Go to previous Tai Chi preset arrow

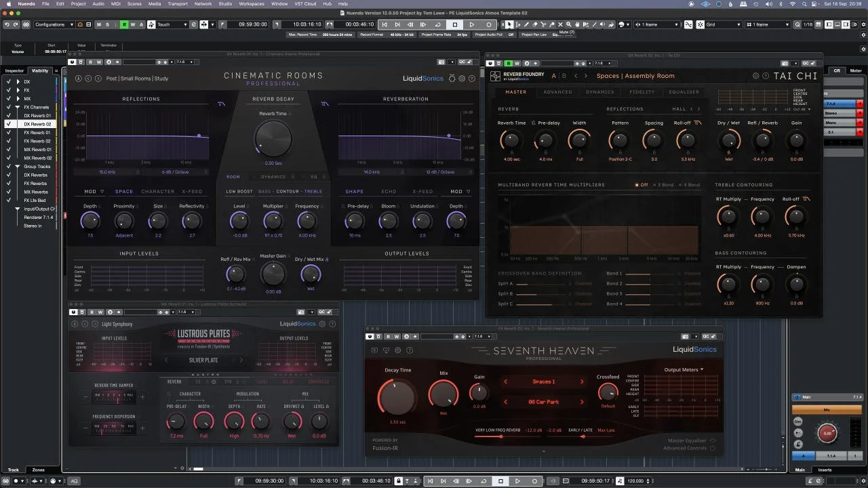pyautogui.click(x=576, y=76)
